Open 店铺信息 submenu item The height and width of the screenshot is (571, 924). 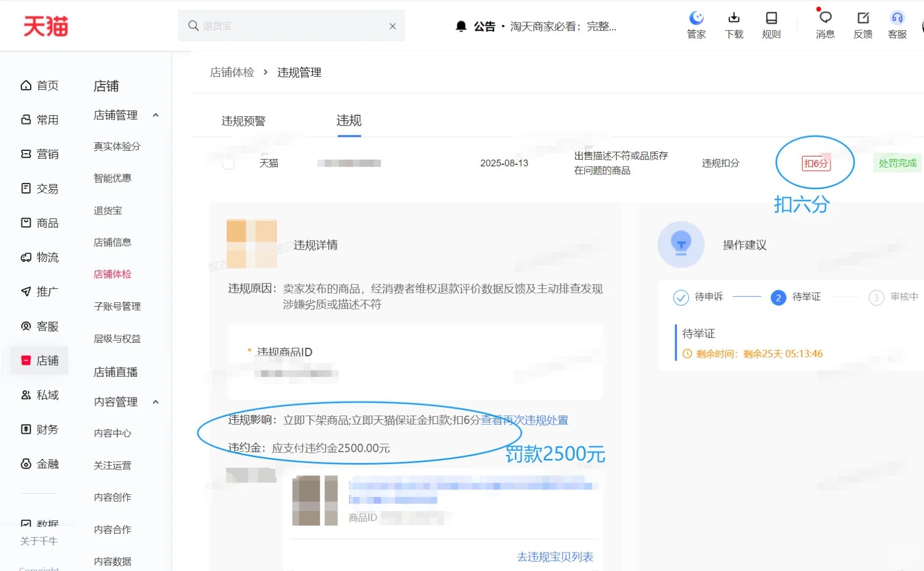(x=113, y=243)
